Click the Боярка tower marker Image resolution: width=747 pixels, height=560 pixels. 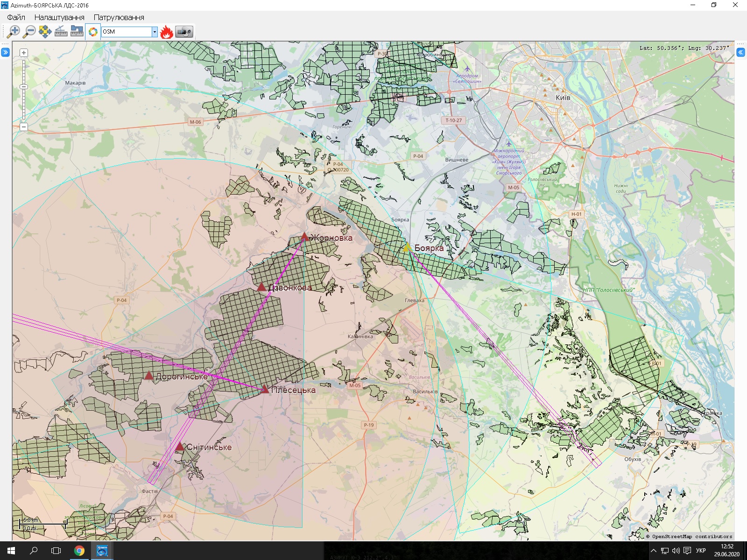tap(407, 247)
